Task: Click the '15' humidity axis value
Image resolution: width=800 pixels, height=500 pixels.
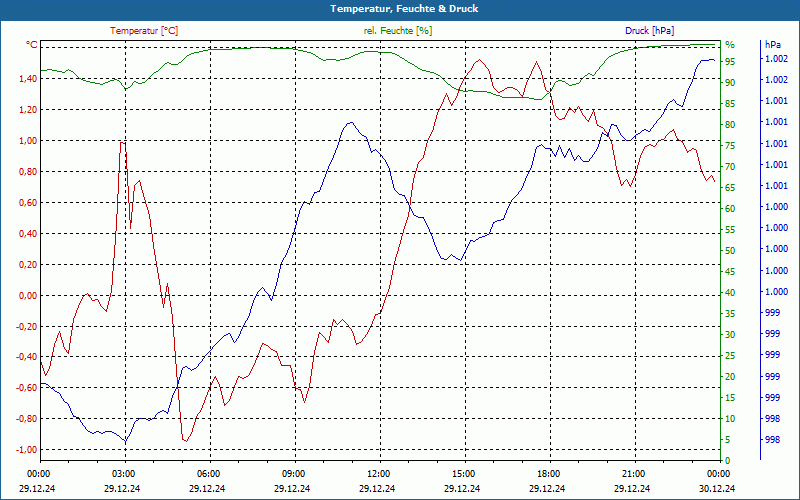Action: coord(730,398)
